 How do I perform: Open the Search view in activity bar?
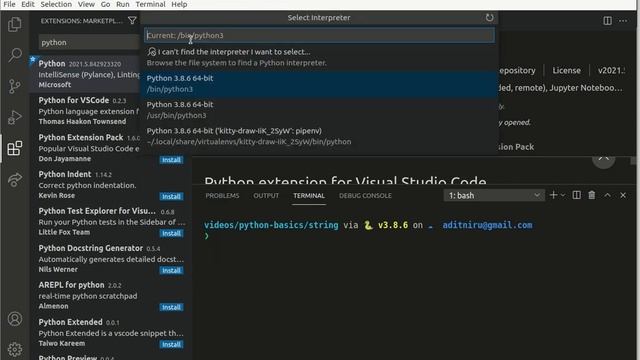pyautogui.click(x=15, y=55)
